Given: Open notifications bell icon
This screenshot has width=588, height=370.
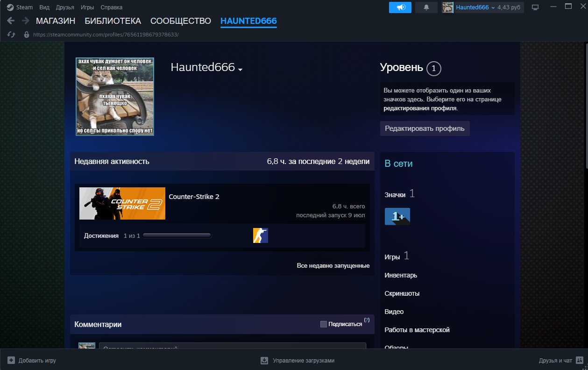Looking at the screenshot, I should pyautogui.click(x=426, y=7).
